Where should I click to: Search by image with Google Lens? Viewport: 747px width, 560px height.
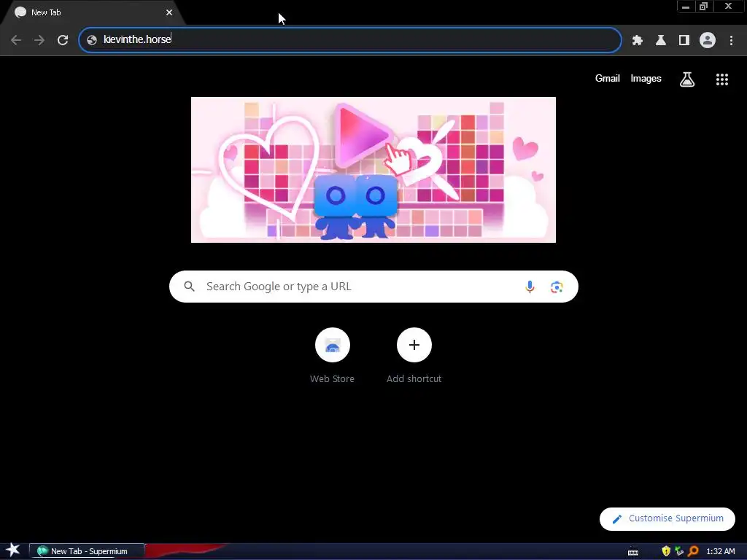coord(557,287)
